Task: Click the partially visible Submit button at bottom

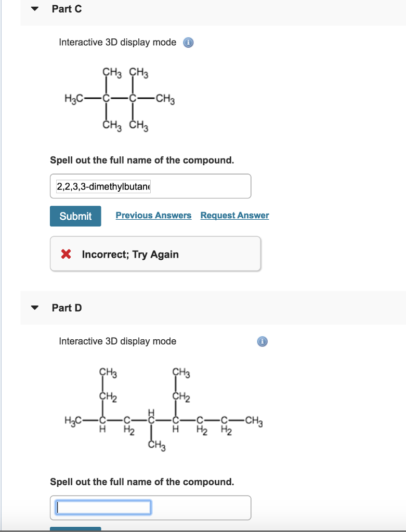Action: tap(75, 529)
